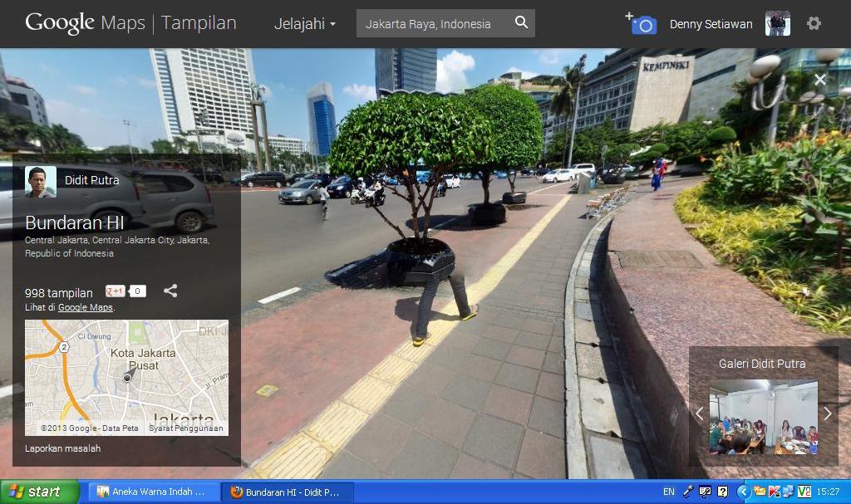The height and width of the screenshot is (504, 851).
Task: Click the share icon beside view count
Action: tap(170, 291)
